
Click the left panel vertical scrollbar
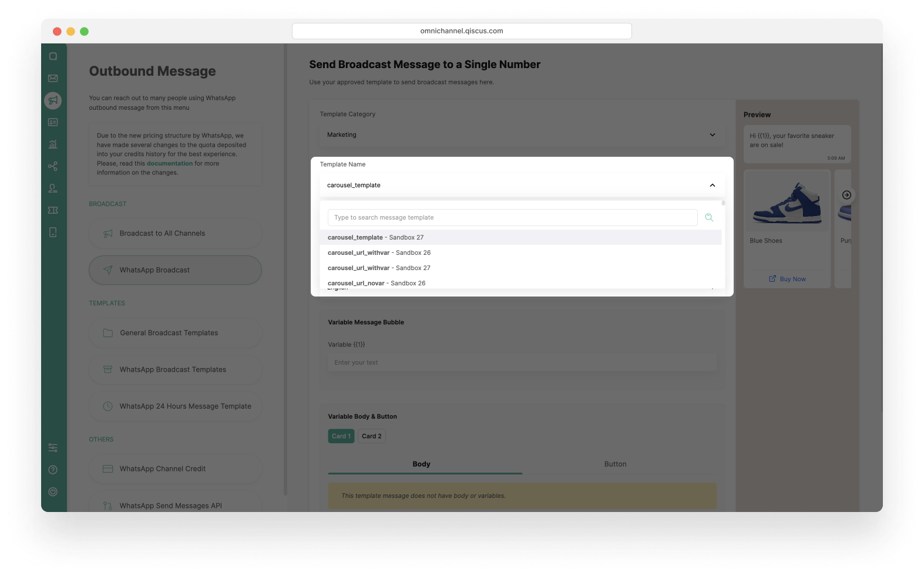click(x=285, y=270)
